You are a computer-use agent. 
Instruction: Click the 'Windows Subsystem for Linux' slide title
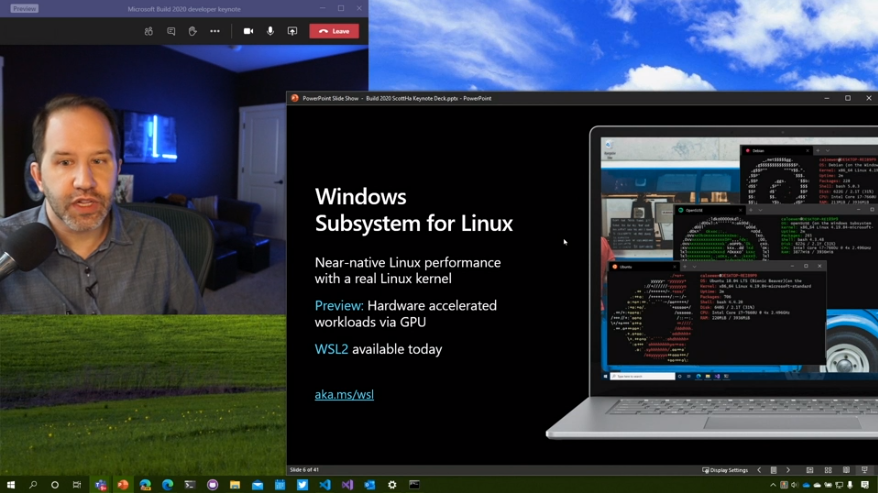413,210
